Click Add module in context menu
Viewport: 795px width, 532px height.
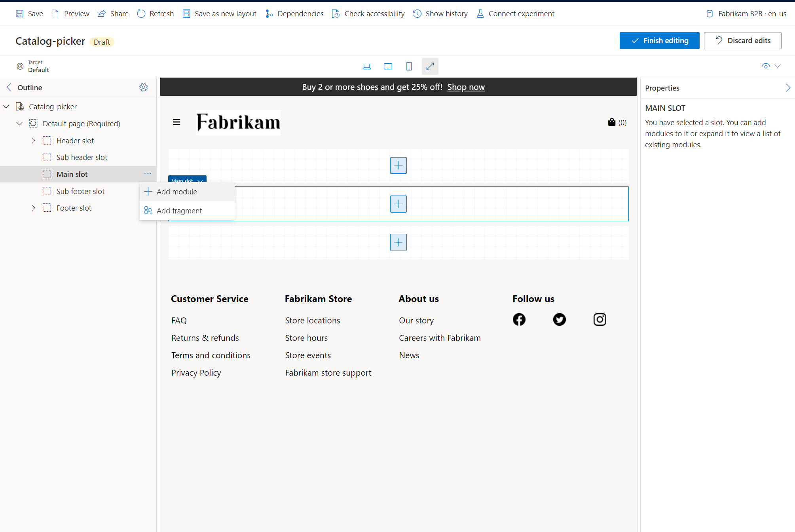[x=176, y=191]
